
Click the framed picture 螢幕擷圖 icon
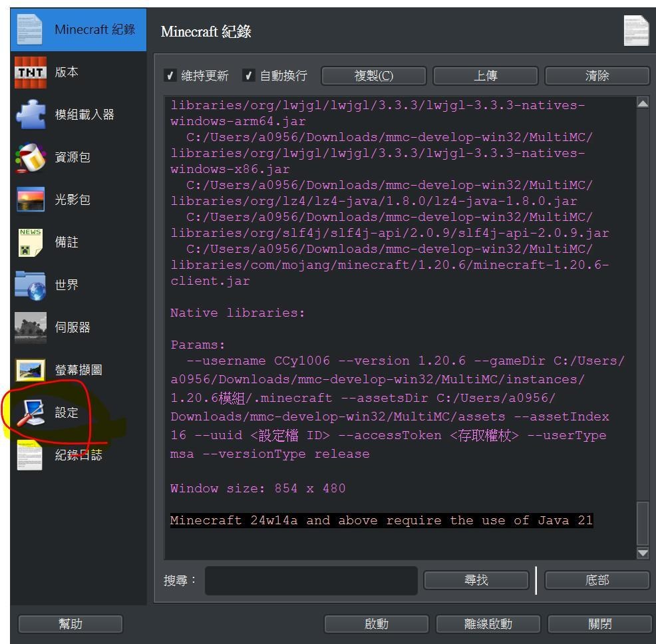point(31,370)
